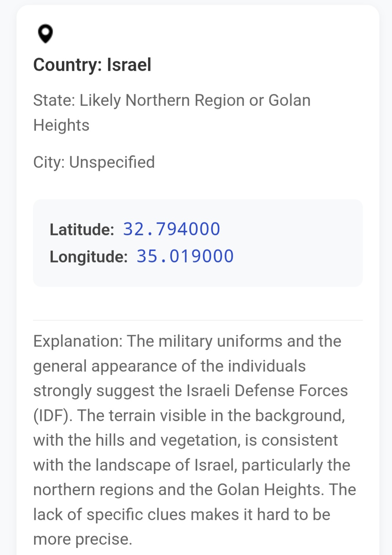The height and width of the screenshot is (555, 392).
Task: Click the word "Heights" below State line
Action: tap(61, 125)
